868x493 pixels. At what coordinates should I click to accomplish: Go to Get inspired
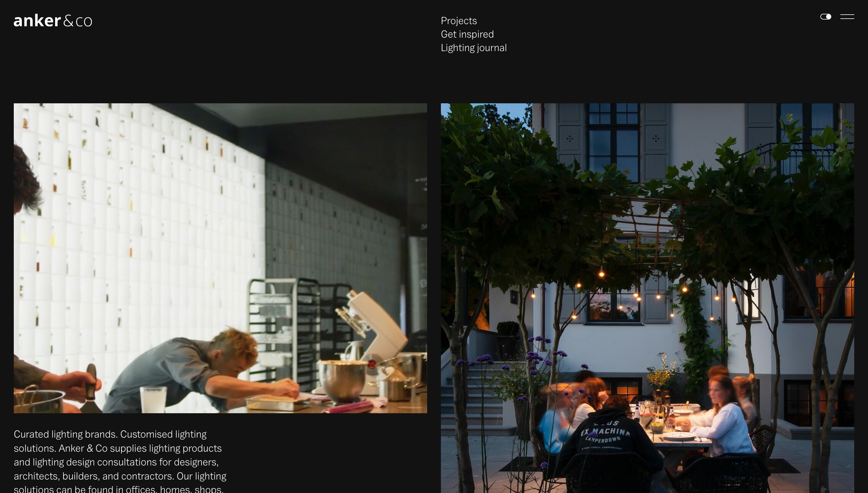[467, 34]
